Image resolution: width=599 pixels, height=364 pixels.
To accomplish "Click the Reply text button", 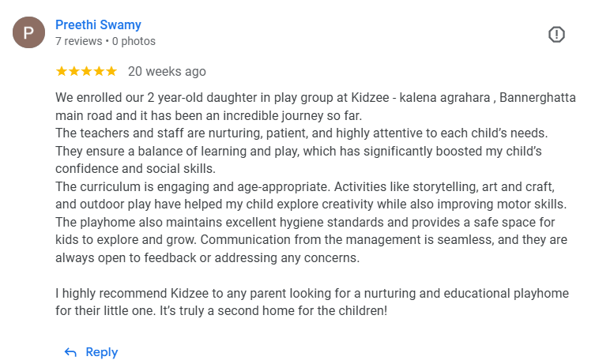I will coord(102,352).
